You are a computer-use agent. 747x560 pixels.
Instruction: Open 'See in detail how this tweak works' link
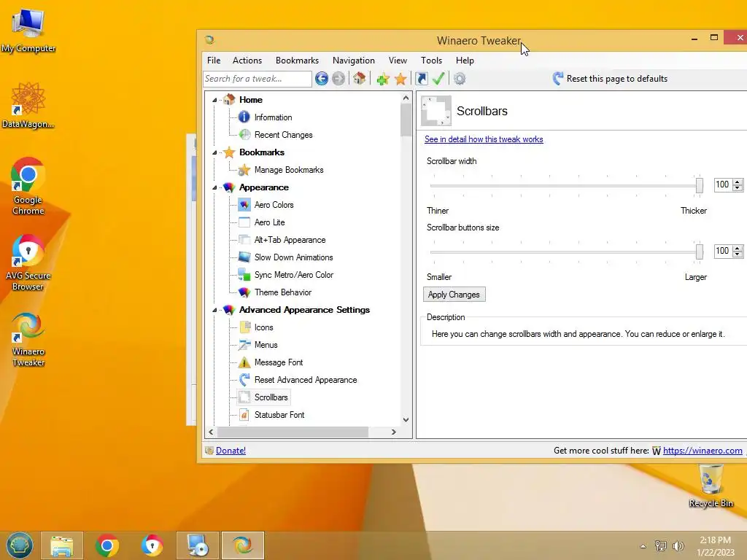pos(484,139)
